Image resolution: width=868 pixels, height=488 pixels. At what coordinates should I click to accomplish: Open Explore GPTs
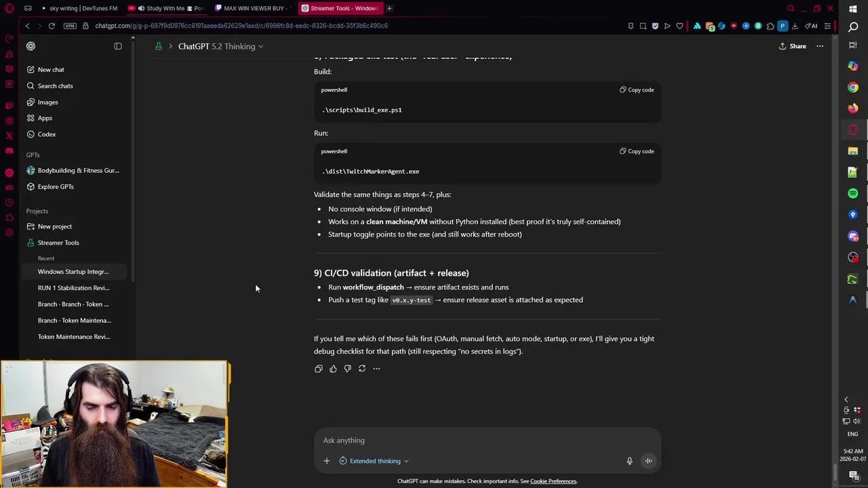click(x=75, y=187)
